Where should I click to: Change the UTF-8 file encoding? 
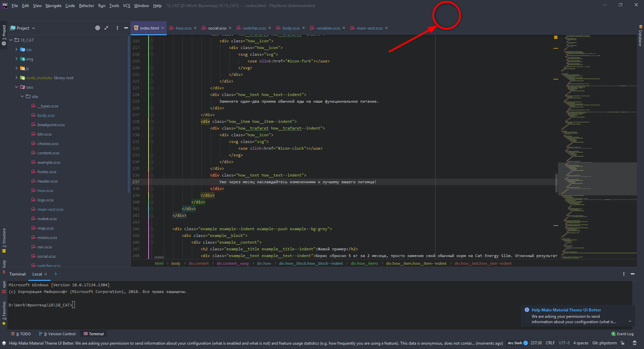click(564, 343)
